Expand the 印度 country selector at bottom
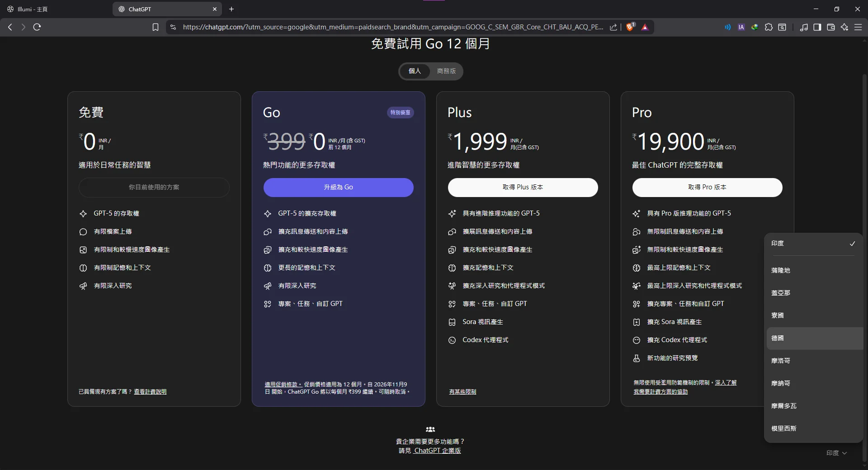This screenshot has height=470, width=868. pyautogui.click(x=836, y=453)
